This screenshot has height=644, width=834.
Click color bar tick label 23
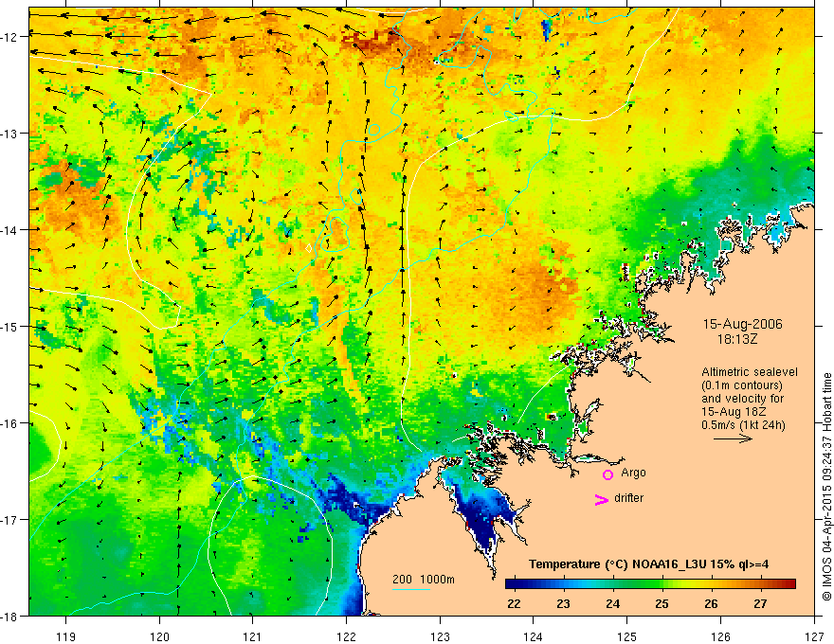tap(563, 603)
